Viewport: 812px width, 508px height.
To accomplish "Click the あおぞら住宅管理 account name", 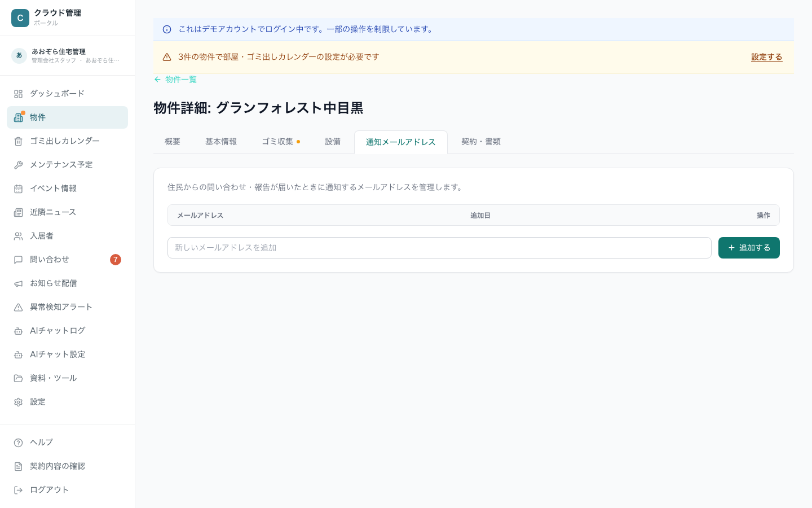I will pos(59,51).
